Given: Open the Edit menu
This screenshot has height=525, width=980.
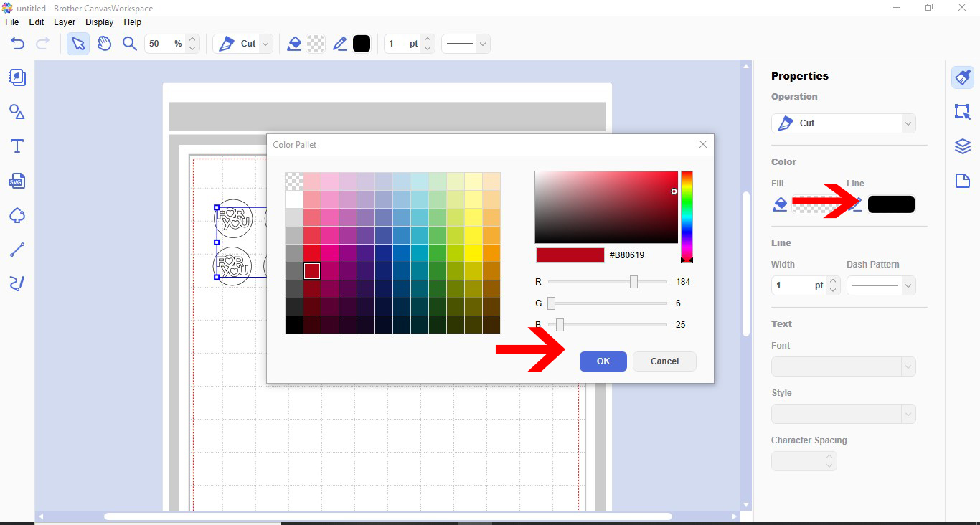Looking at the screenshot, I should click(x=37, y=22).
